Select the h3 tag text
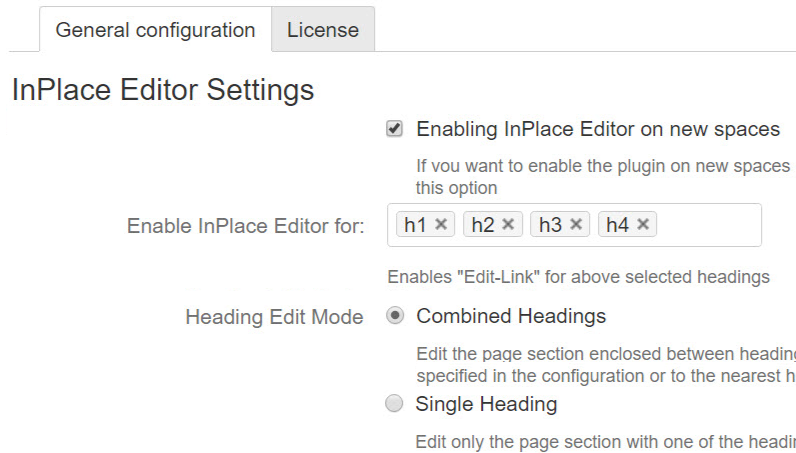 pyautogui.click(x=550, y=225)
